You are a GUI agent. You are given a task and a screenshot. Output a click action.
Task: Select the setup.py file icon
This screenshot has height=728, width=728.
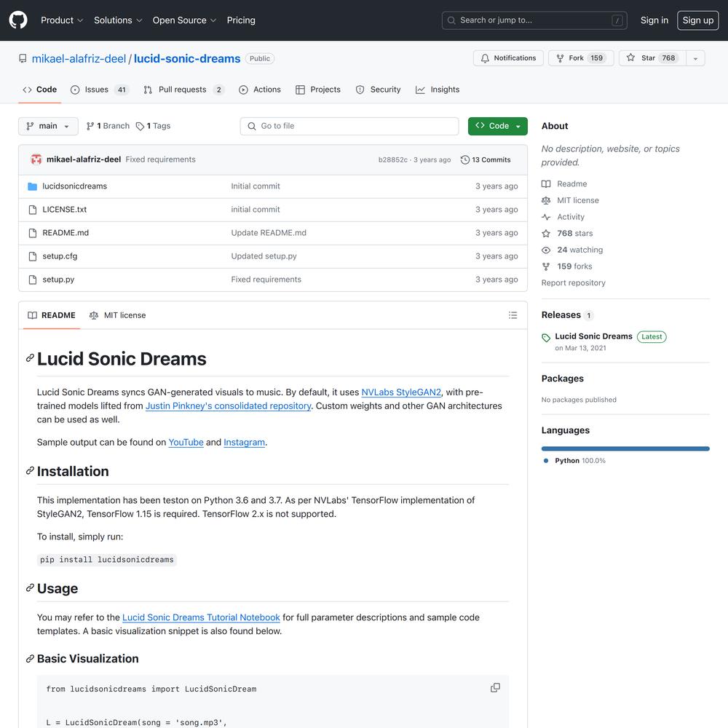(x=33, y=280)
